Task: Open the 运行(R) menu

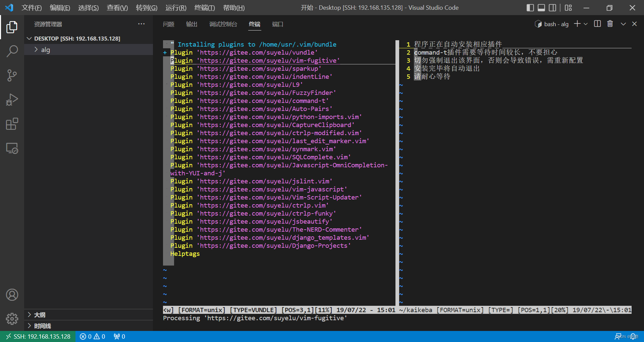Action: [x=176, y=8]
